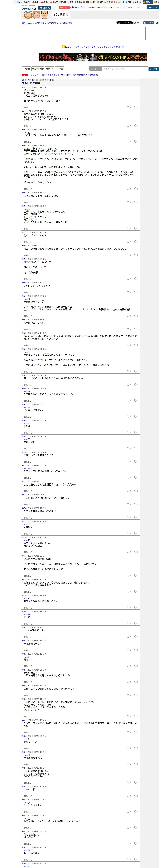Viewport: 159px width, 868px height.
Task: Open the 鹿児島雑談総合 link
Action: point(79,75)
